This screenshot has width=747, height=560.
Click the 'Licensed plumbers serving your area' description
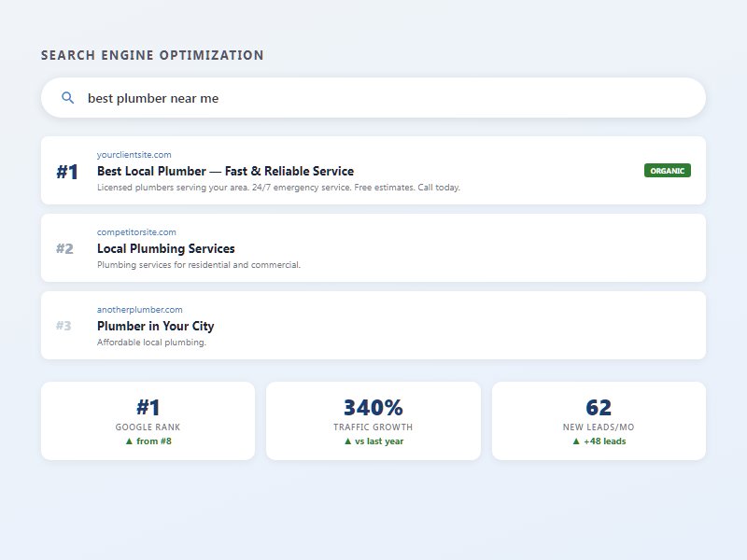278,188
